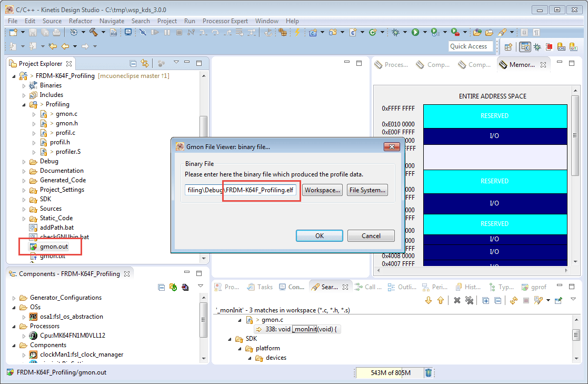The image size is (588, 384).
Task: Switch to the C/C++ perspective icon
Action: pyautogui.click(x=525, y=47)
